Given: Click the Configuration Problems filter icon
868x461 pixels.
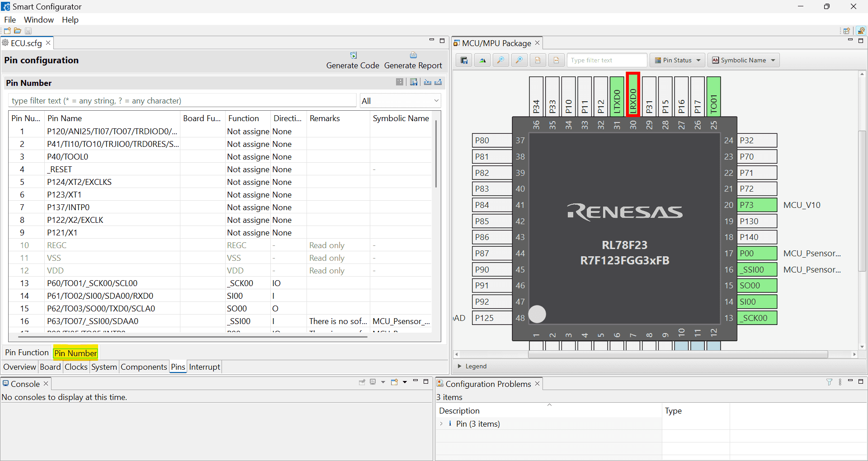Looking at the screenshot, I should pos(829,382).
